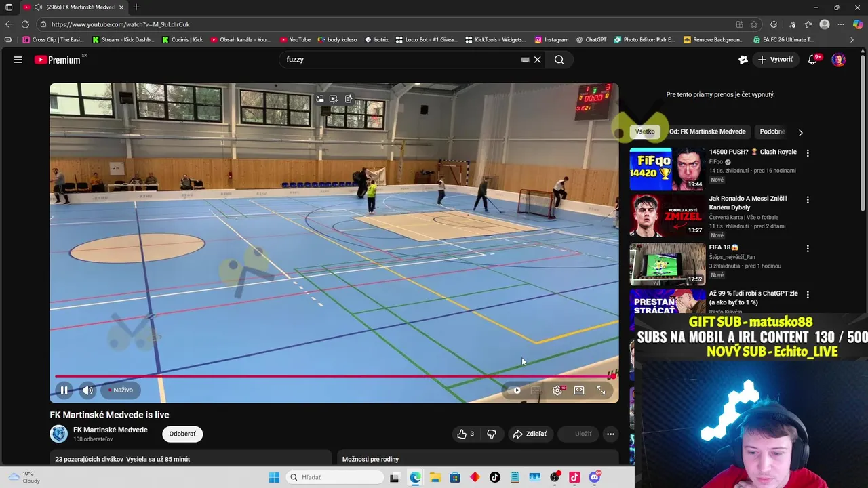This screenshot has height=488, width=868.
Task: Open the YouTube guide hamburger menu
Action: coord(18,60)
